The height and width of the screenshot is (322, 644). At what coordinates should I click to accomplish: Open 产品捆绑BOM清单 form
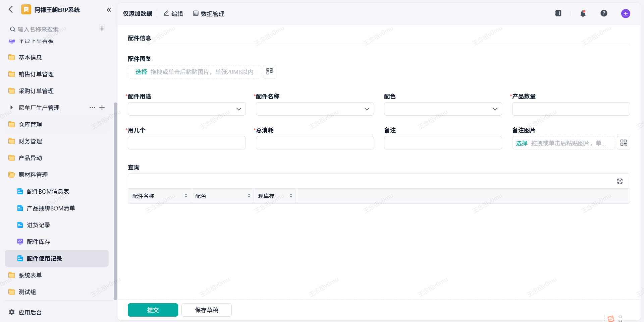click(57, 208)
